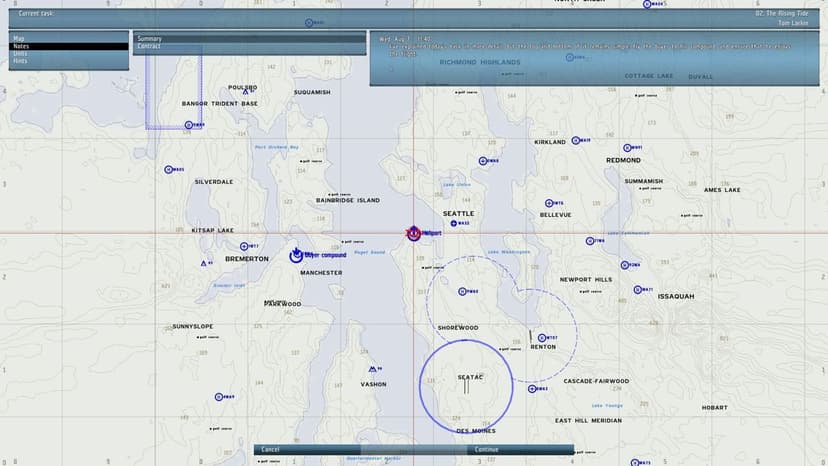Select the helipad marker west of Silverdale
The image size is (828, 466).
click(x=168, y=170)
